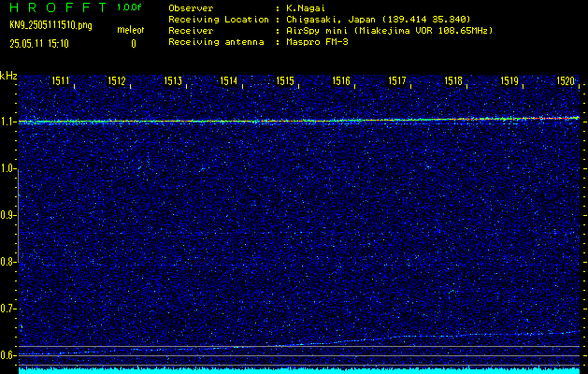
Task: Click the 1.0 frequency axis label
Action: pos(7,169)
